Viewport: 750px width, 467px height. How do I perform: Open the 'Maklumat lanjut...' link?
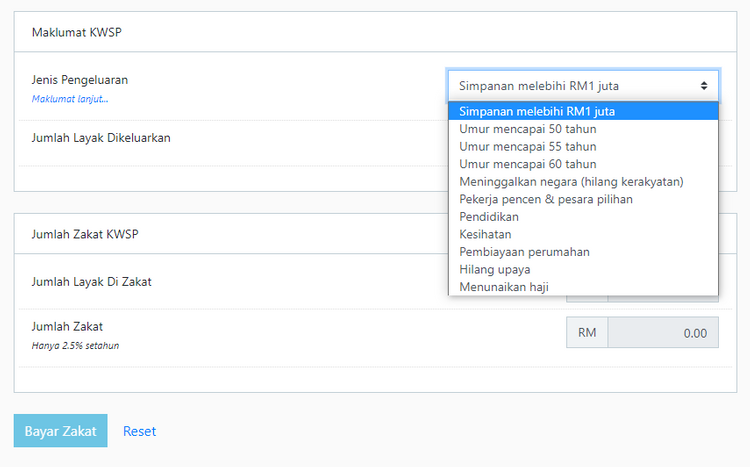coord(70,99)
